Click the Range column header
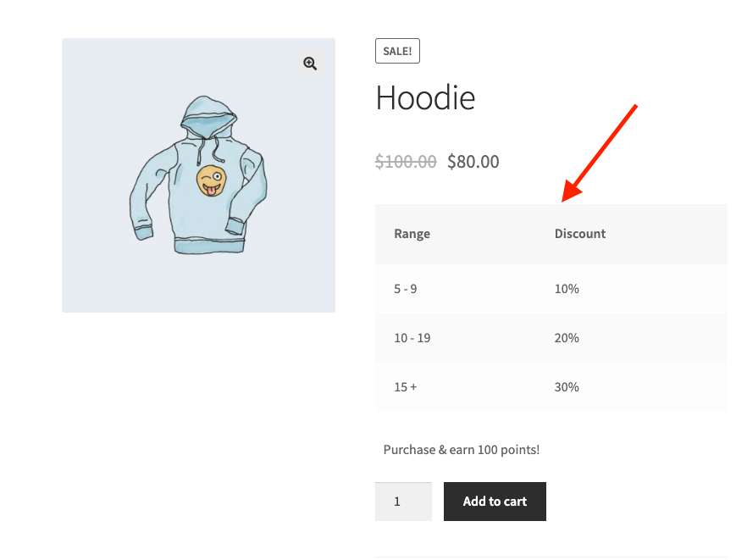This screenshot has width=736, height=560. (x=412, y=234)
